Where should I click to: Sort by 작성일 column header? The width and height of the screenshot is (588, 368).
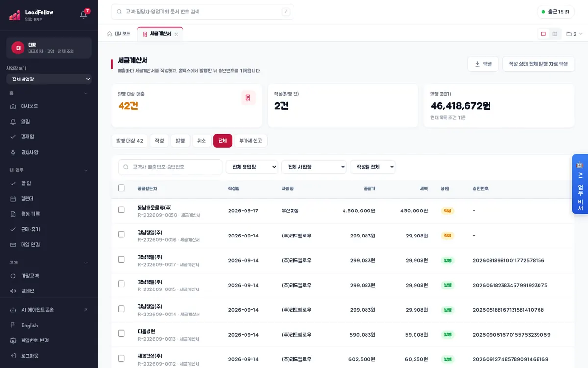click(233, 188)
